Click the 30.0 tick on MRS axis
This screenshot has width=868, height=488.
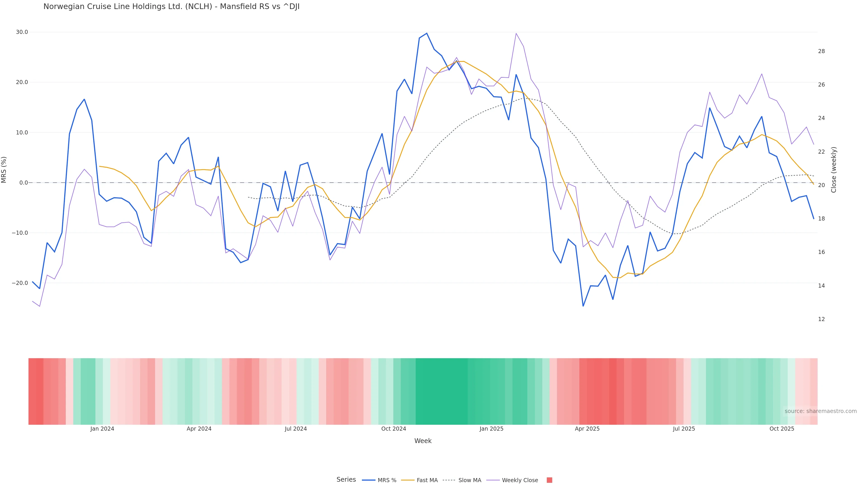(x=22, y=32)
